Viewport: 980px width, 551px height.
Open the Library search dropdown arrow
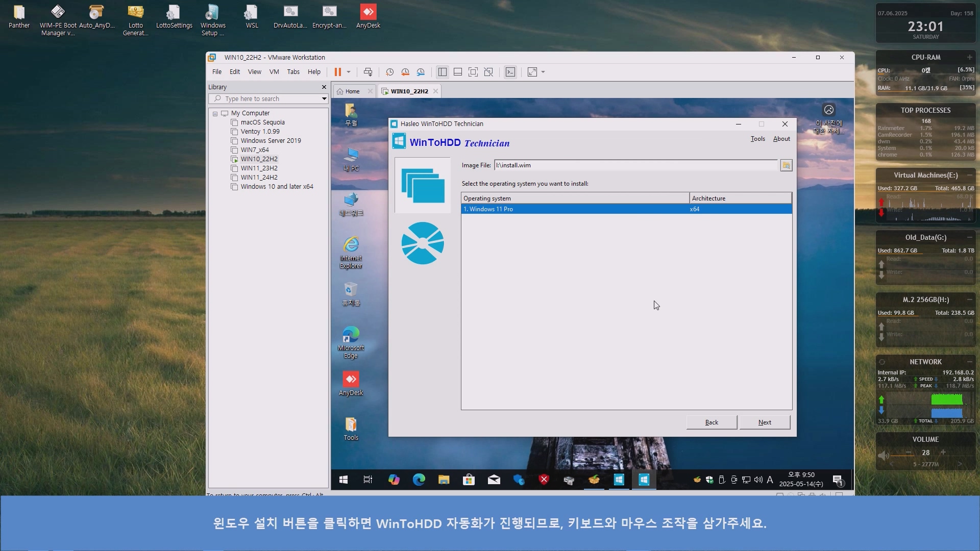tap(324, 99)
